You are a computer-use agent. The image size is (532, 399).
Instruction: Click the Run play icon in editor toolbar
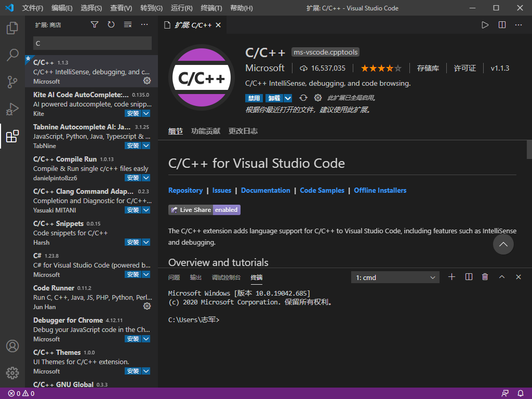[485, 25]
